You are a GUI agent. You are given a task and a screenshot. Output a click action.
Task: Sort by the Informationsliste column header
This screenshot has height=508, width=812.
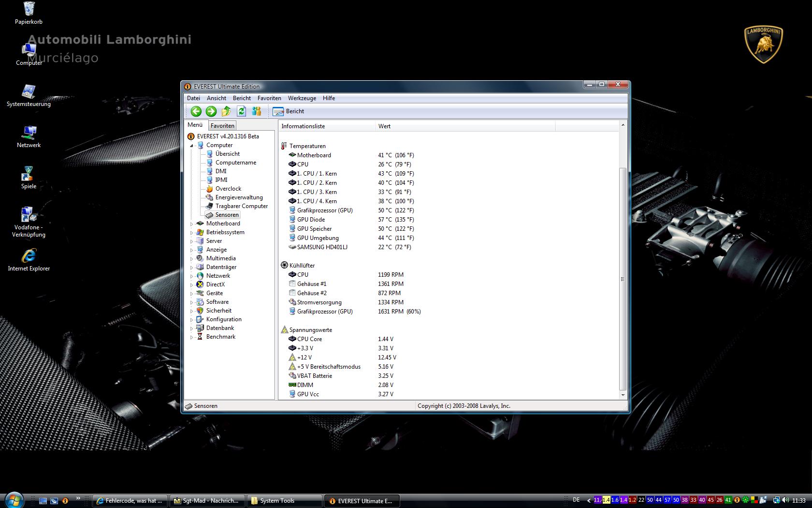tap(327, 126)
